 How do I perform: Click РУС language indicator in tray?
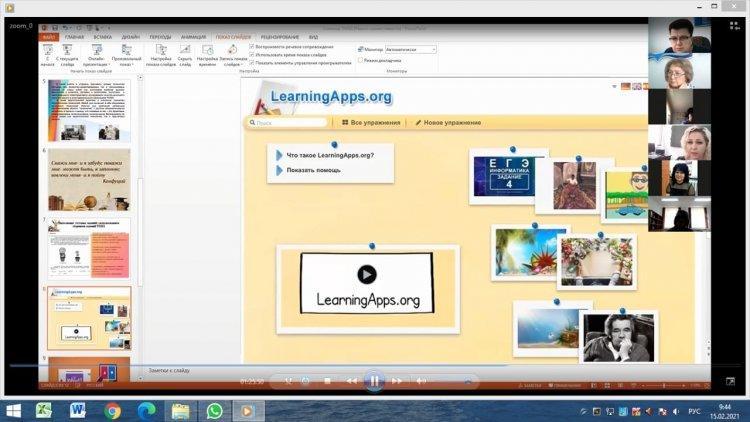point(695,411)
